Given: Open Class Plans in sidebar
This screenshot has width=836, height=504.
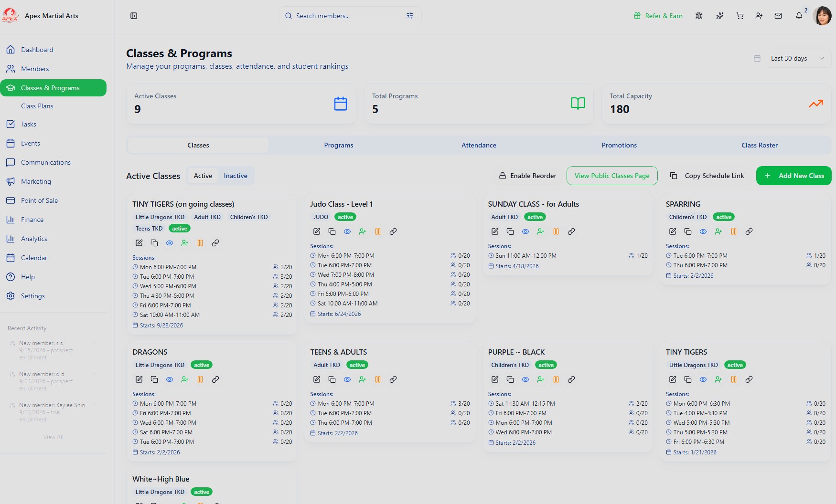Looking at the screenshot, I should pos(37,106).
